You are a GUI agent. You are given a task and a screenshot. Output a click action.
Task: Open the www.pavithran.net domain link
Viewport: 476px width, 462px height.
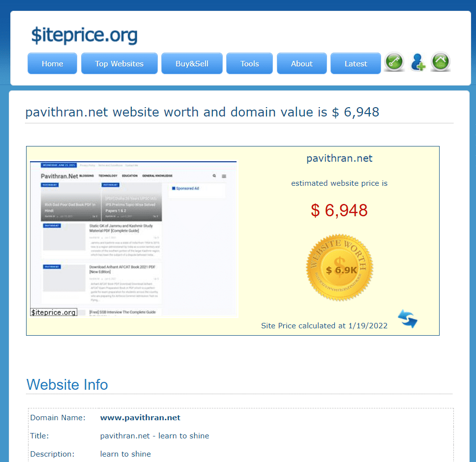[140, 418]
